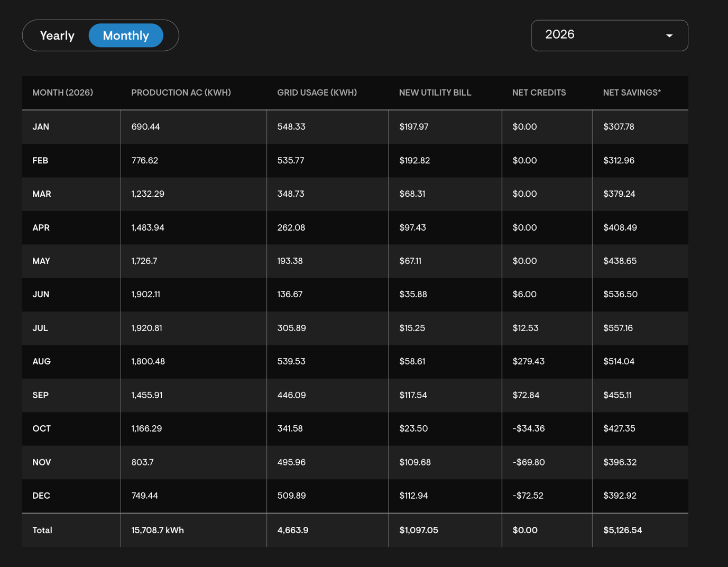Click the dropdown arrow icon beside 2026
This screenshot has width=728, height=567.
(x=669, y=36)
